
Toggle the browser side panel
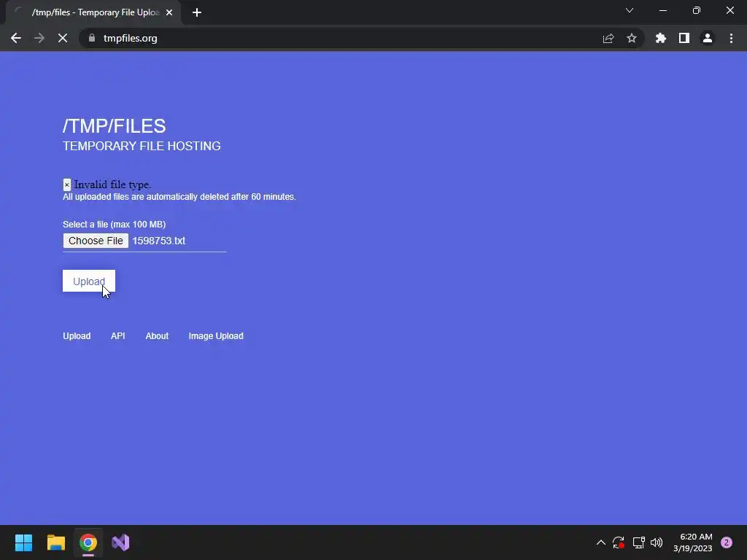(684, 38)
